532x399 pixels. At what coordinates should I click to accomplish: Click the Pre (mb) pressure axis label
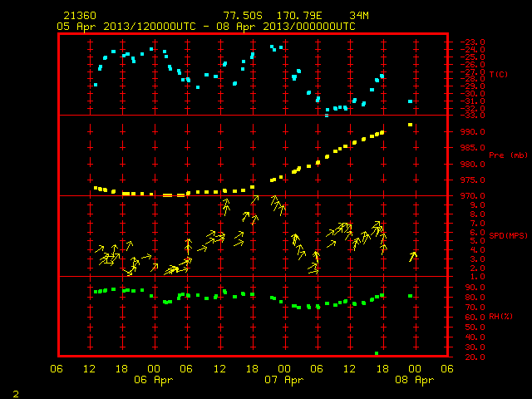508,155
